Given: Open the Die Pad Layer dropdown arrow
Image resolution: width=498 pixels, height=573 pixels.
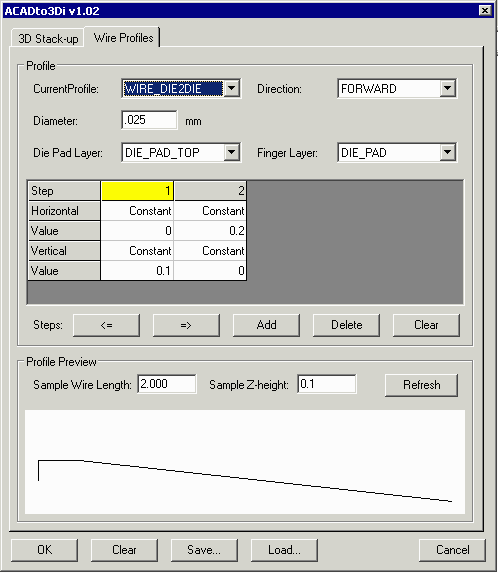Looking at the screenshot, I should tap(232, 152).
